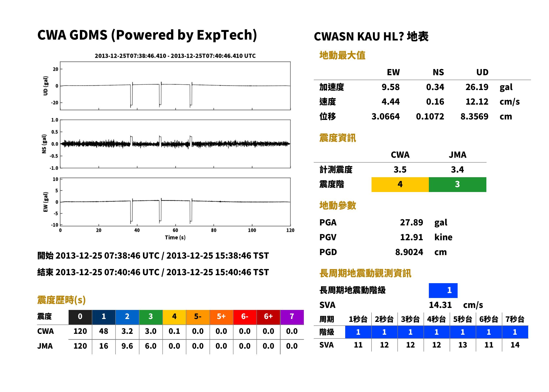The image size is (549, 392).
Task: Click the CWA duration value 48
Action: coord(104,331)
